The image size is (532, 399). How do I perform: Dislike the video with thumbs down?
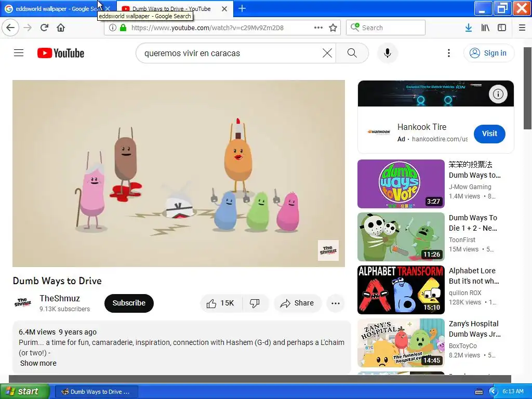click(255, 303)
